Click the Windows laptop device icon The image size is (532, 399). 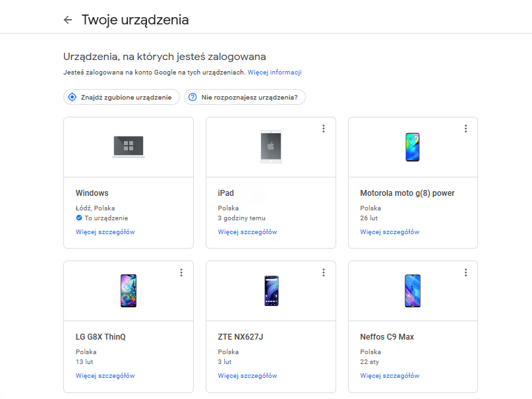click(x=129, y=146)
